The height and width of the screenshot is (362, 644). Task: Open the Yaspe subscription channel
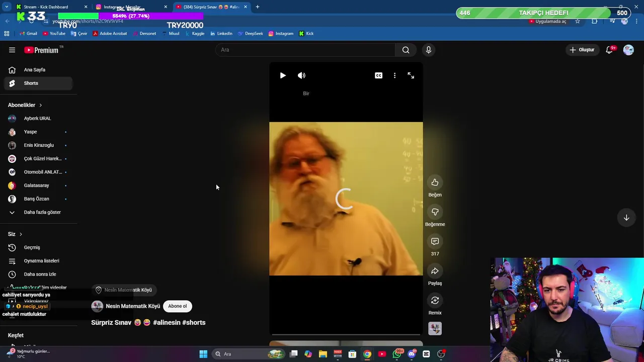[38, 132]
